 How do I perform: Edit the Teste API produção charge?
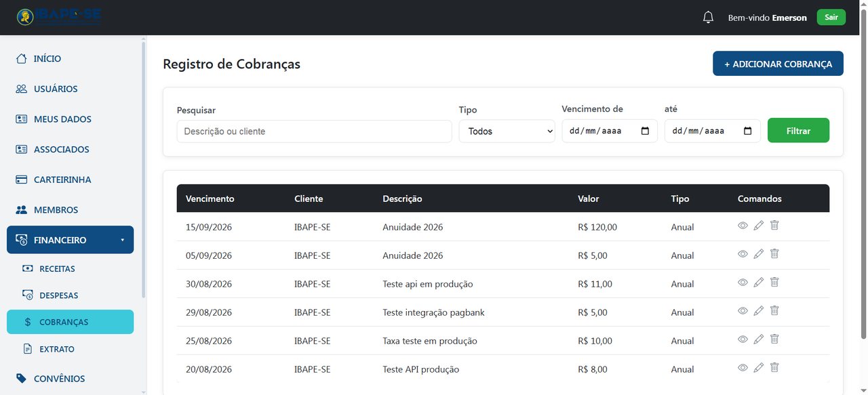point(759,368)
